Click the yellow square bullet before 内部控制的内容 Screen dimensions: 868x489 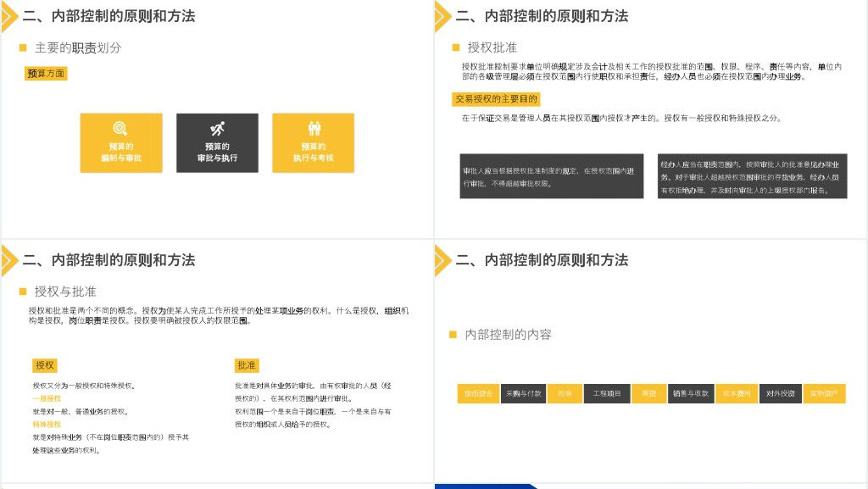click(x=453, y=335)
